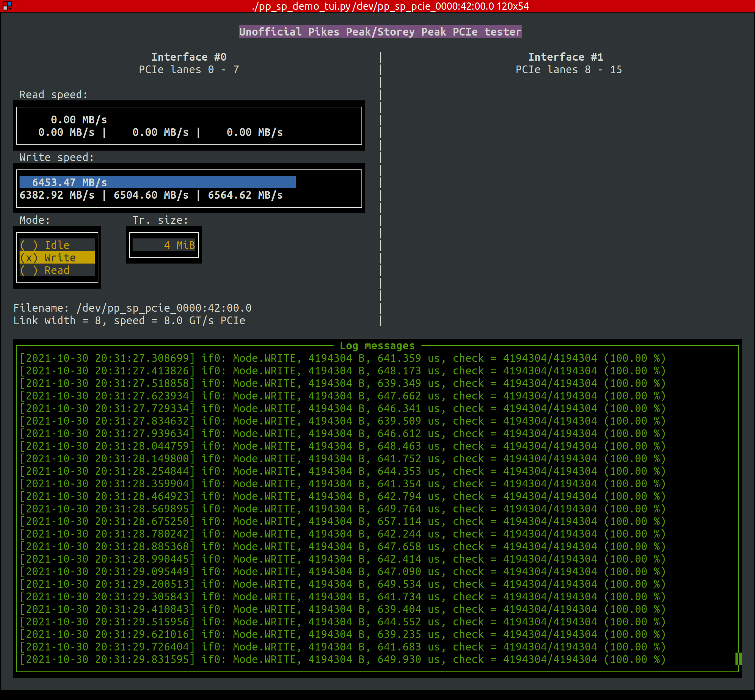Screen dimensions: 755x700
Task: Click the write speed progress bar
Action: [x=157, y=182]
